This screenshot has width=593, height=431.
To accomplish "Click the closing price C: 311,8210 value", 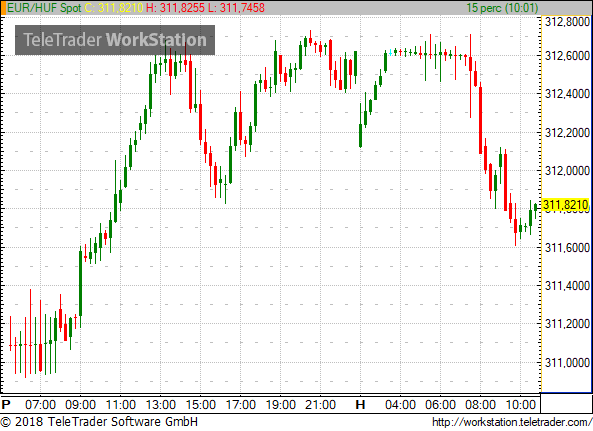I will 113,8.
